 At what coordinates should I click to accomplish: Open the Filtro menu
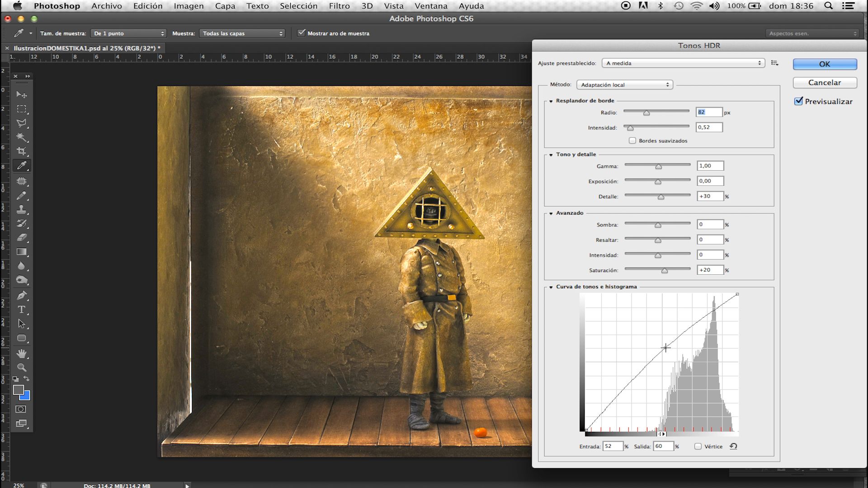click(339, 6)
